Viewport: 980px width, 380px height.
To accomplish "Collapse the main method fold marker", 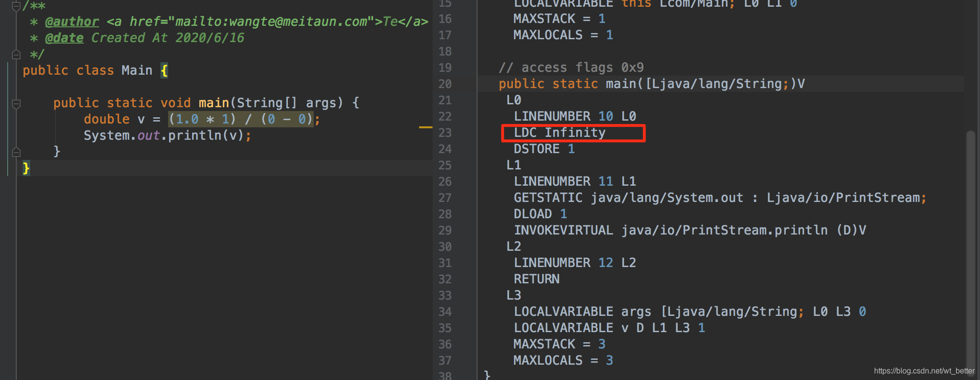I will [16, 103].
